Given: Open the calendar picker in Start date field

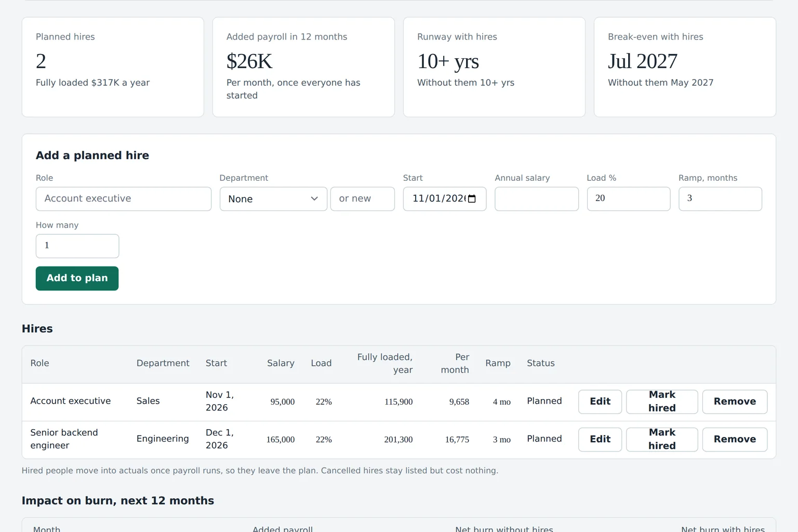Looking at the screenshot, I should click(472, 199).
